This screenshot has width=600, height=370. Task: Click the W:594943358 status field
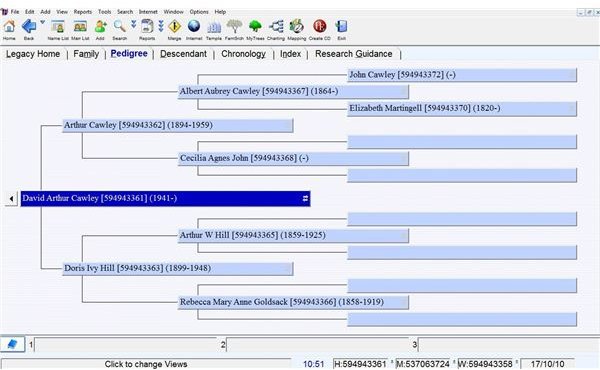point(485,364)
